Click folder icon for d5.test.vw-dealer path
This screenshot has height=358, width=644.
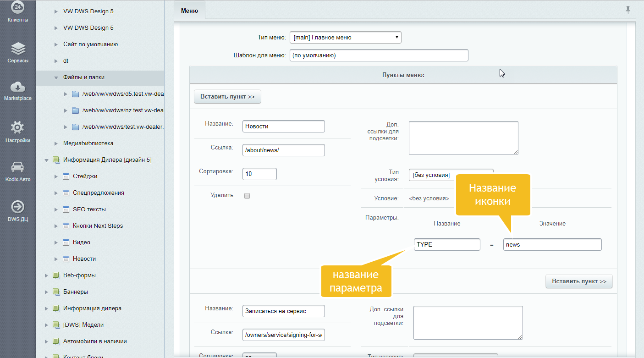76,94
